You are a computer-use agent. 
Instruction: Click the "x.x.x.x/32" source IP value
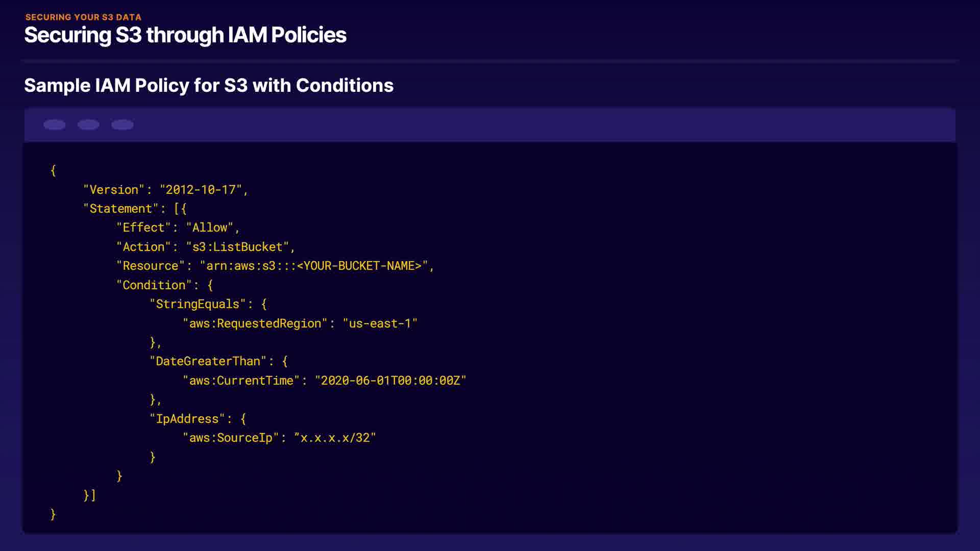point(335,438)
